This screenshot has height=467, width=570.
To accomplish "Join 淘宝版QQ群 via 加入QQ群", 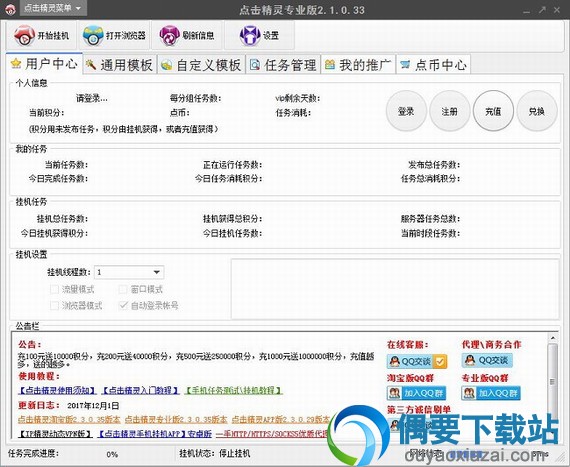I will [x=417, y=393].
